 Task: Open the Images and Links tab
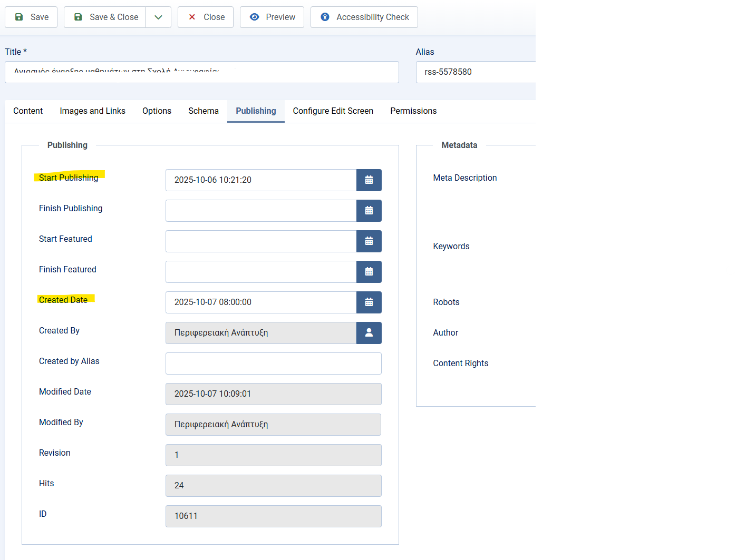(92, 111)
